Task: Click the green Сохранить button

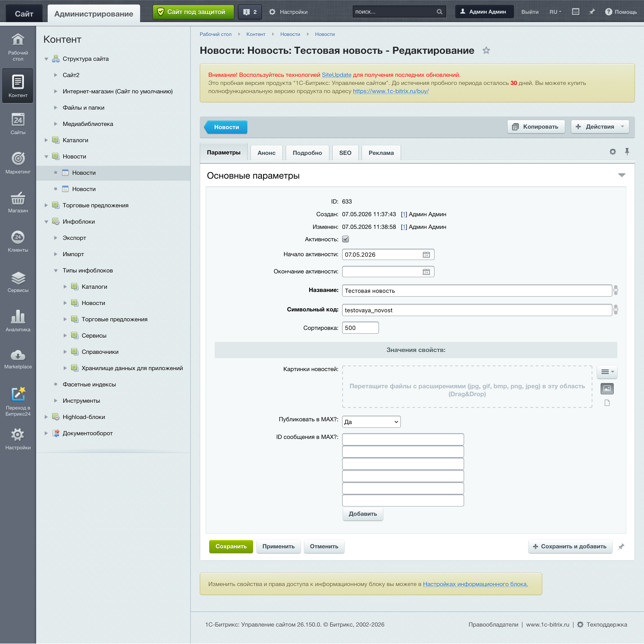Action: [x=231, y=546]
